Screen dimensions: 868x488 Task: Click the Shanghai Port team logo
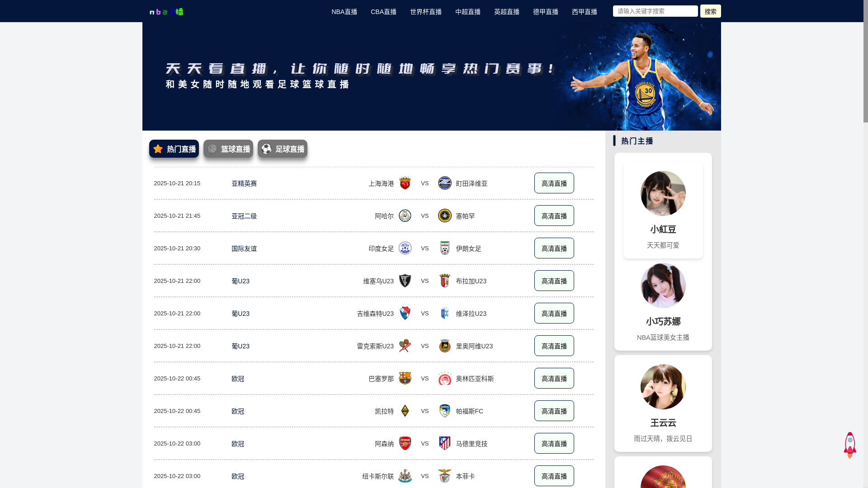[405, 183]
